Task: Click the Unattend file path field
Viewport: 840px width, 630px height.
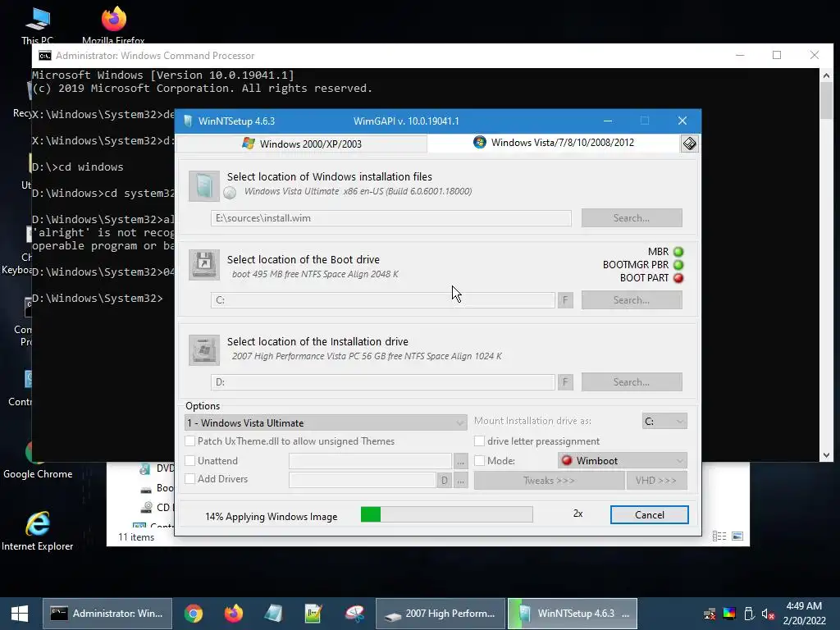Action: (x=370, y=461)
